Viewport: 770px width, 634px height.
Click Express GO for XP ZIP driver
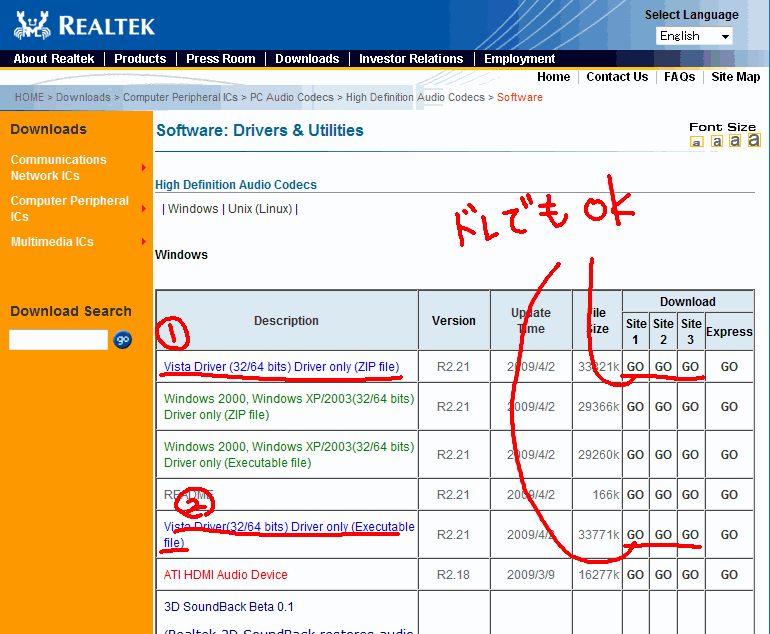click(x=729, y=407)
